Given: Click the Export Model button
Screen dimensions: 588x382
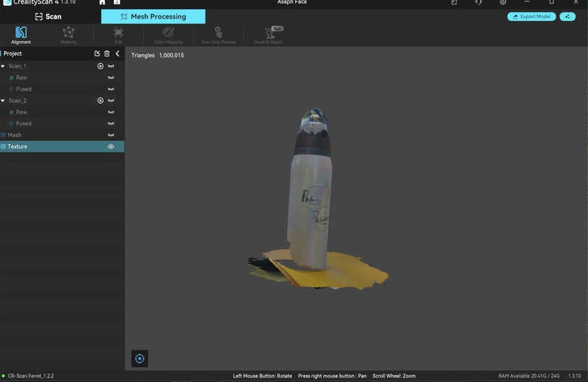Looking at the screenshot, I should coord(532,17).
